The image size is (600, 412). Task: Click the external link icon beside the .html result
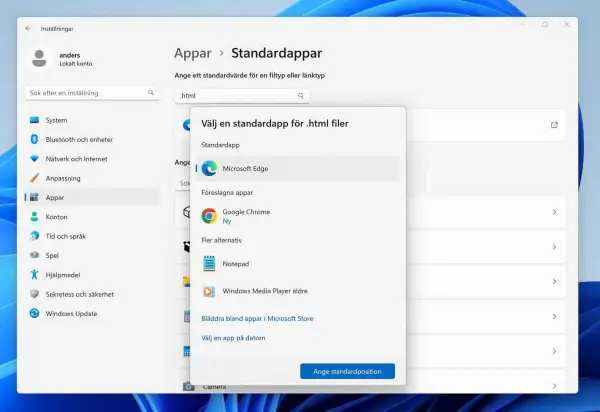point(554,125)
